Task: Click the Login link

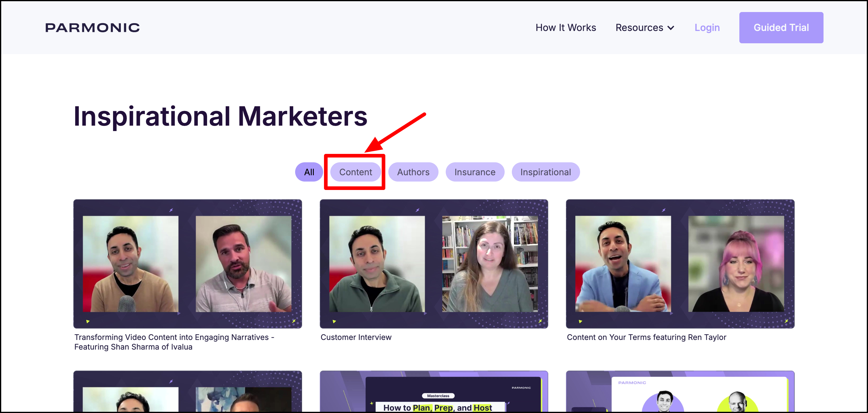Action: [x=707, y=28]
